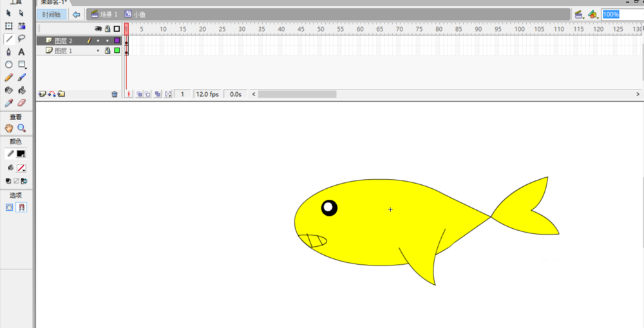Toggle lock on 图层 1
Image resolution: width=644 pixels, height=328 pixels.
[108, 50]
